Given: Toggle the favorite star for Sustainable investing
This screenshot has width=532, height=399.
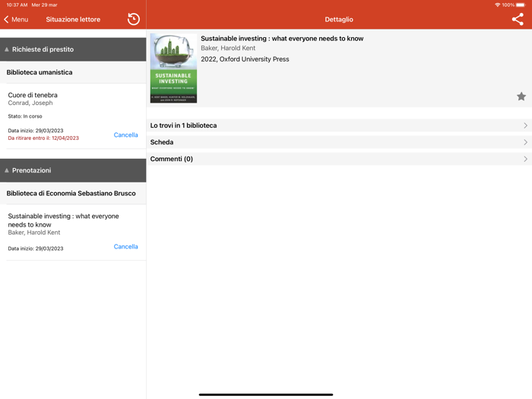Looking at the screenshot, I should point(521,97).
